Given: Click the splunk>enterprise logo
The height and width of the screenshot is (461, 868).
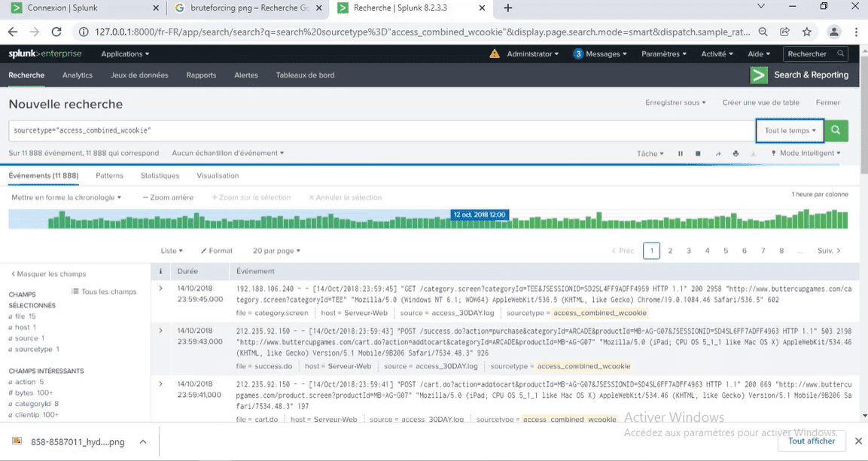Looking at the screenshot, I should point(45,53).
